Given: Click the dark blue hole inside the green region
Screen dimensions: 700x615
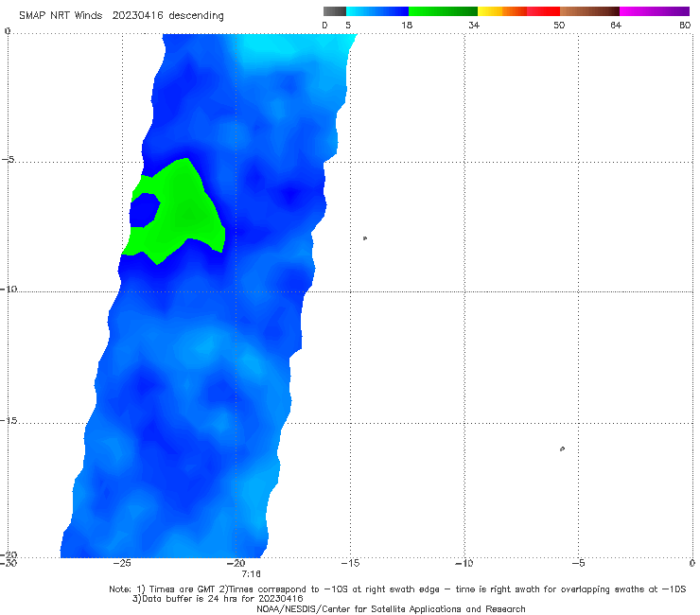Looking at the screenshot, I should click(144, 211).
